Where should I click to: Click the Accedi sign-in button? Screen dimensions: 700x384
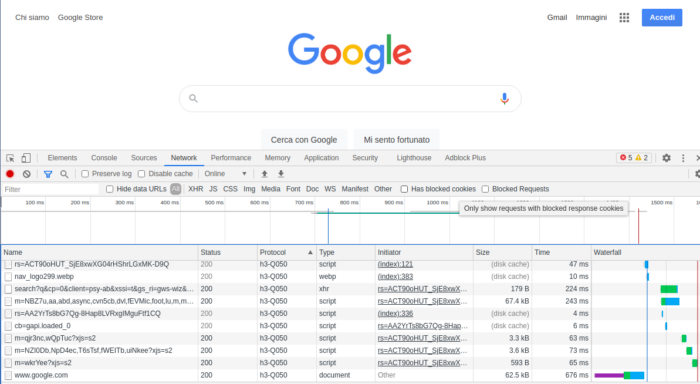click(x=662, y=17)
